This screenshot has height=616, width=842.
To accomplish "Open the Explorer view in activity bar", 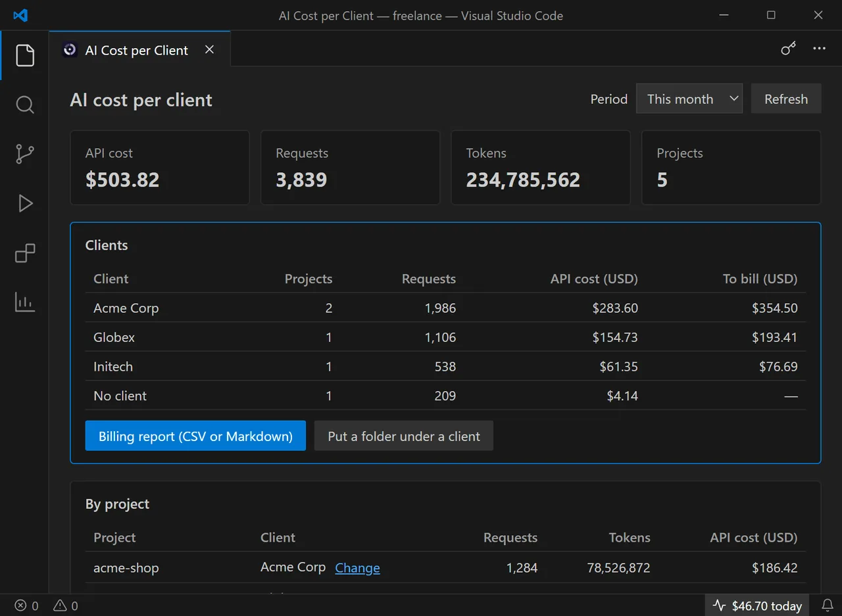I will (x=25, y=55).
